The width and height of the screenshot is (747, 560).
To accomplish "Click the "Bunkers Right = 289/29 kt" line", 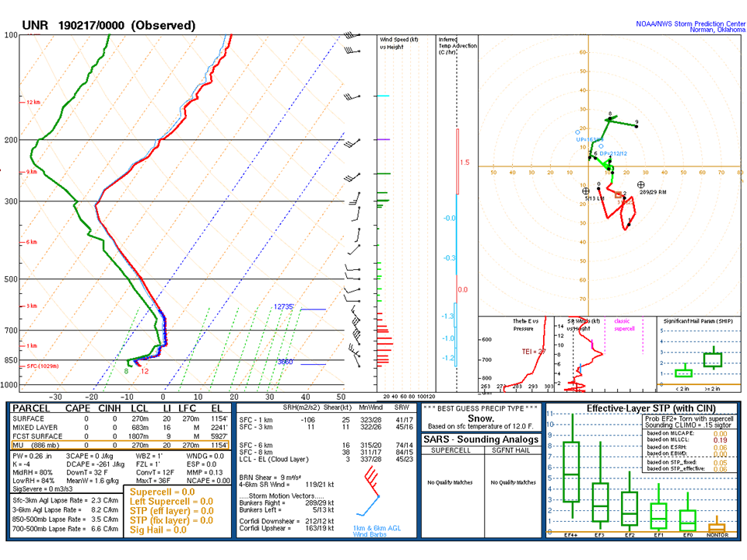I will [x=286, y=503].
